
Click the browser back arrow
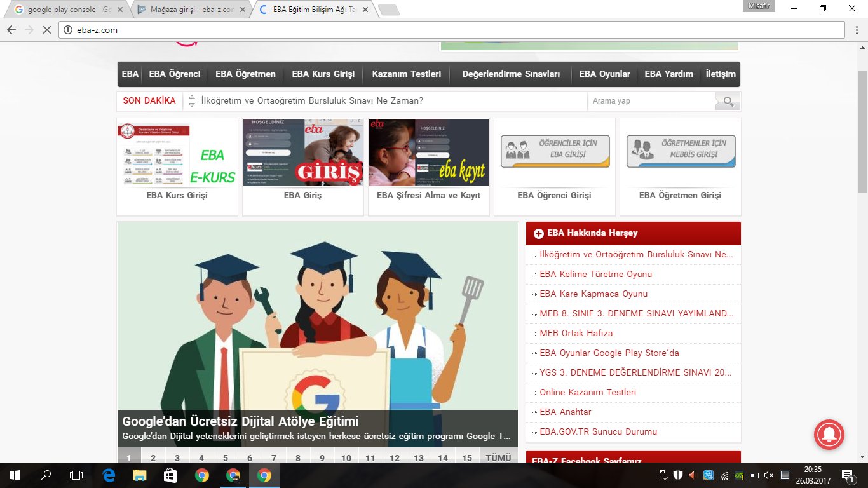click(x=11, y=30)
